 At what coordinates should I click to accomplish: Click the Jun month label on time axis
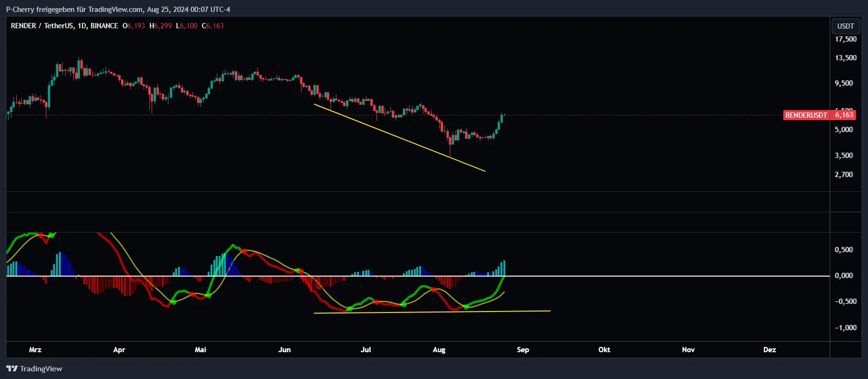pyautogui.click(x=284, y=350)
